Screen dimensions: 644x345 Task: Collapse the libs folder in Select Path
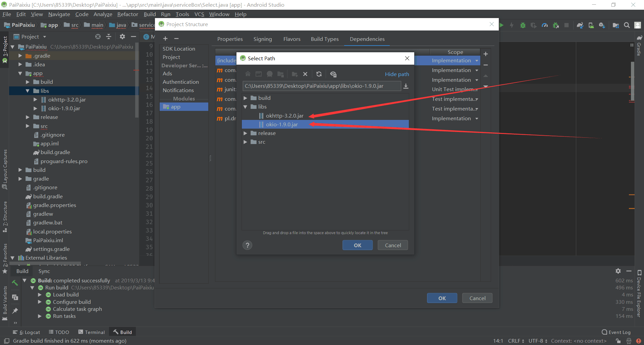245,107
